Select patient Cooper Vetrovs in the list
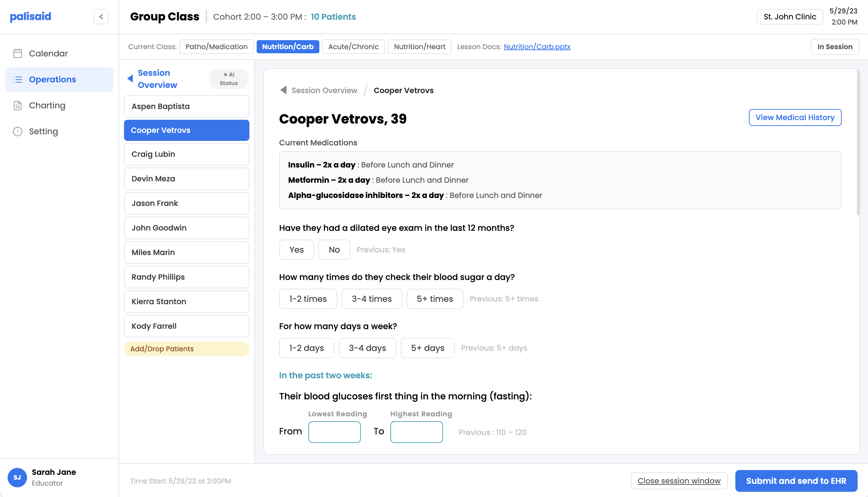The height and width of the screenshot is (497, 868). click(x=187, y=130)
